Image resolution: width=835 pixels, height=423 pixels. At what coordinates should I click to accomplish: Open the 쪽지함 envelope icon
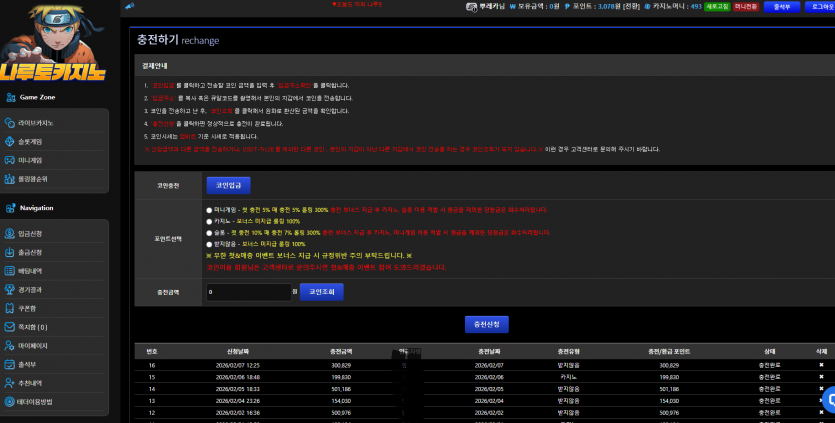9,327
